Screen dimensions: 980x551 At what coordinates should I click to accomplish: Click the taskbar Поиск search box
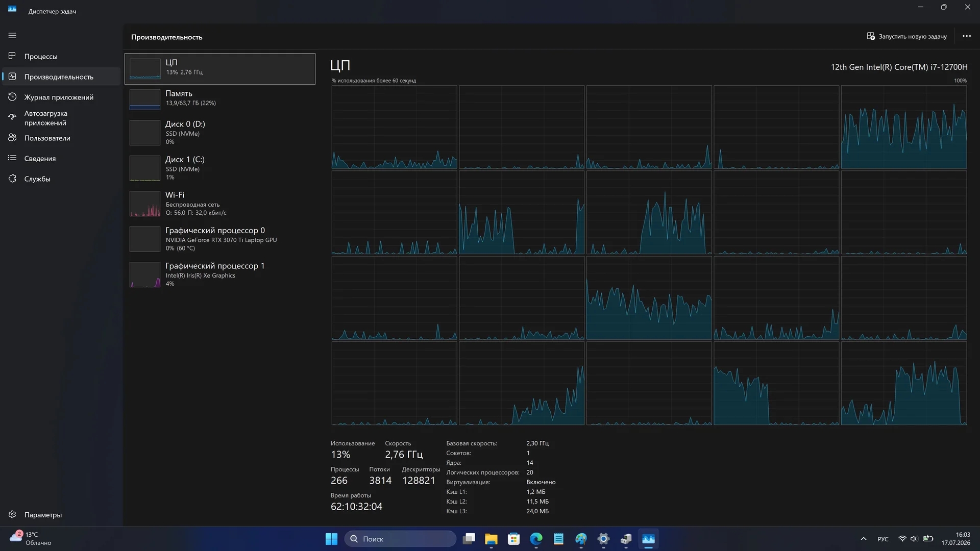coord(400,539)
